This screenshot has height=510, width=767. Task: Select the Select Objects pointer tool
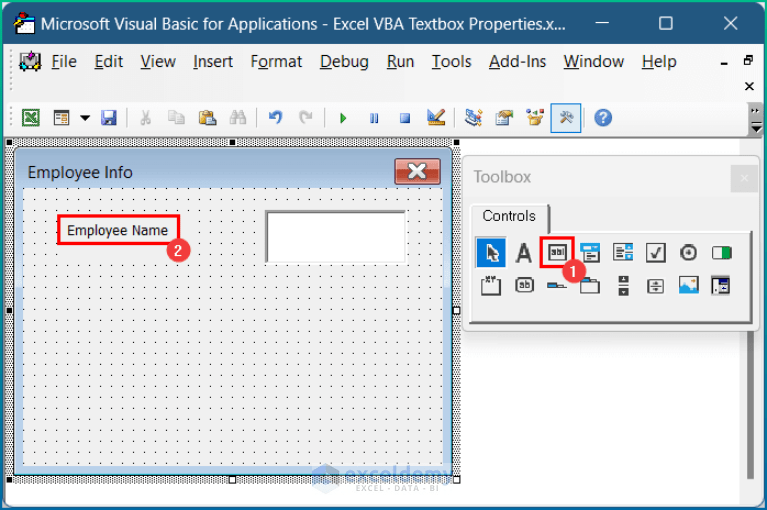pos(491,253)
